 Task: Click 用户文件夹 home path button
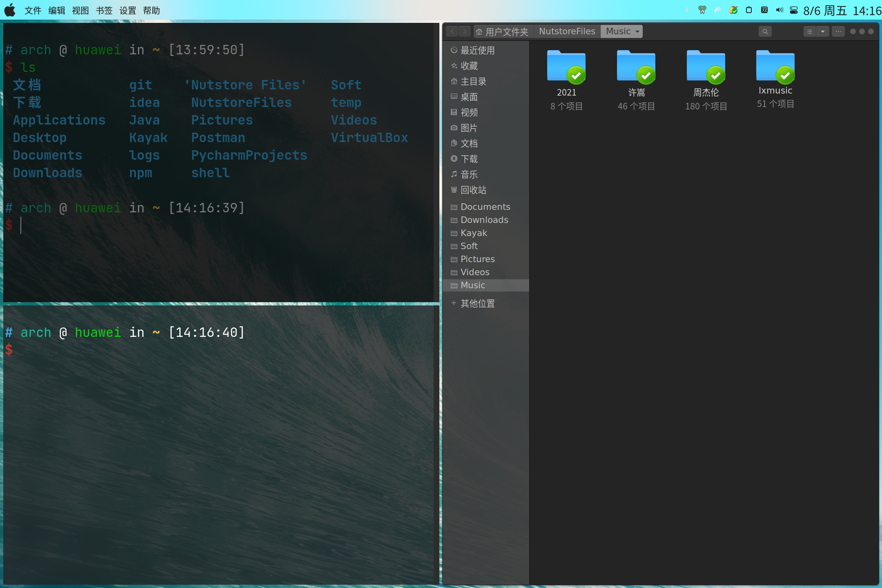tap(502, 31)
